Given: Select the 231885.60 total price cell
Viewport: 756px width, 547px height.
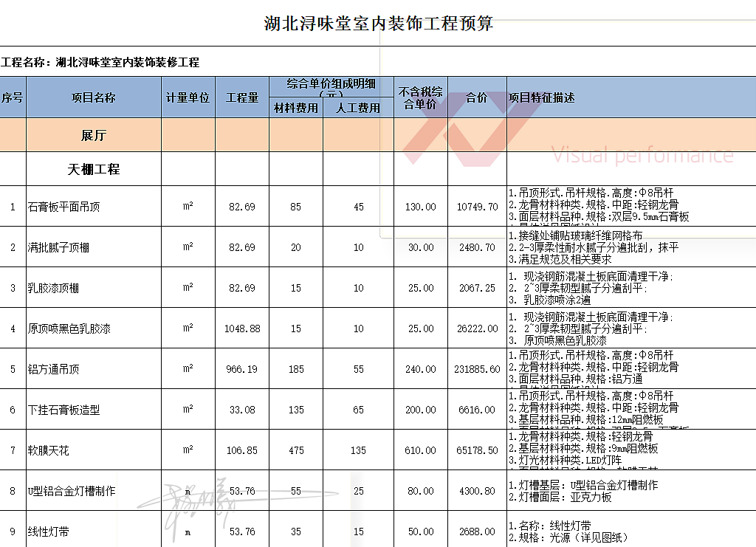Looking at the screenshot, I should [477, 368].
